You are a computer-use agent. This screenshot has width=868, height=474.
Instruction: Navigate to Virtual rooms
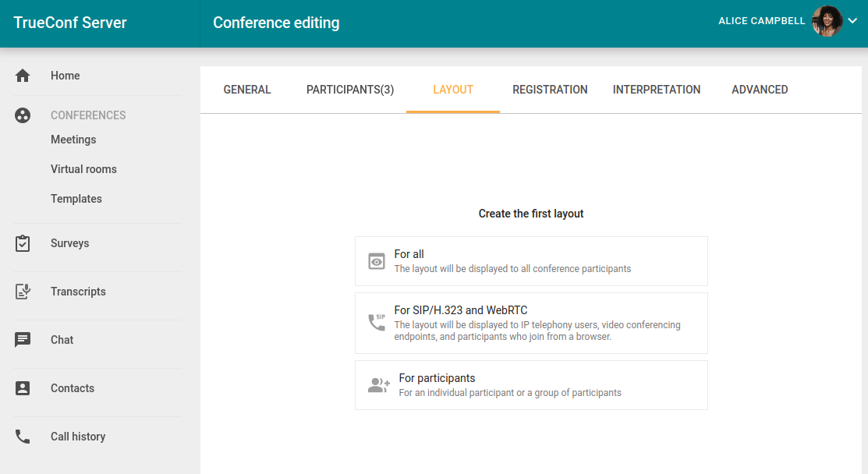coord(83,169)
